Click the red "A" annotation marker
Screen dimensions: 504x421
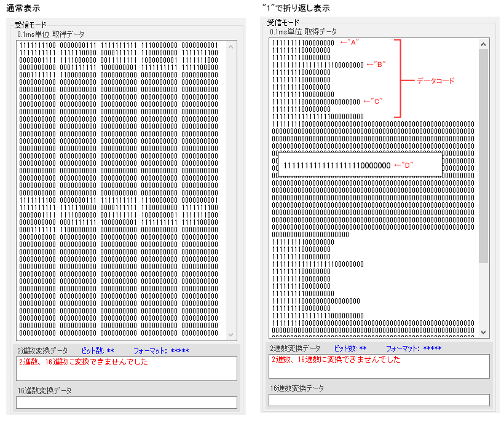[x=349, y=42]
